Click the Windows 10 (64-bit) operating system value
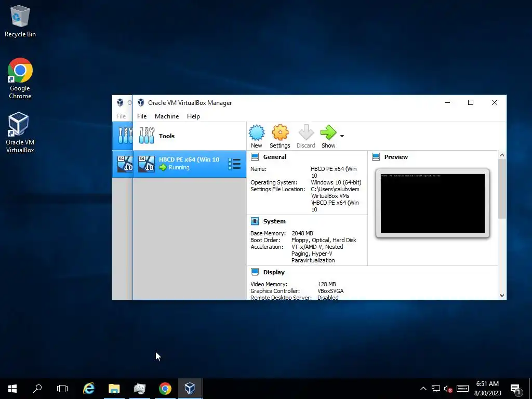The width and height of the screenshot is (532, 399). tap(336, 182)
